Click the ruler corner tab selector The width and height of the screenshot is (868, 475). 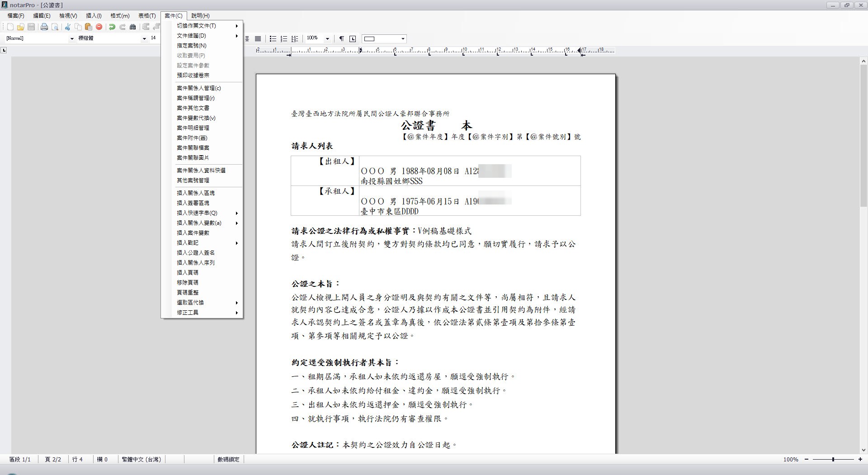click(x=4, y=50)
